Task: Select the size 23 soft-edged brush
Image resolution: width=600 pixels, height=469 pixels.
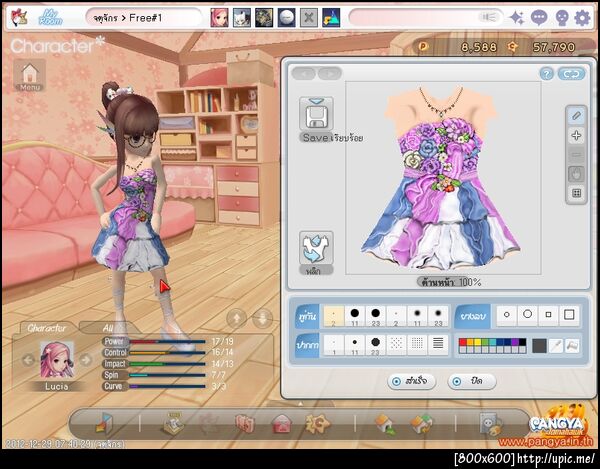Action: (x=438, y=316)
